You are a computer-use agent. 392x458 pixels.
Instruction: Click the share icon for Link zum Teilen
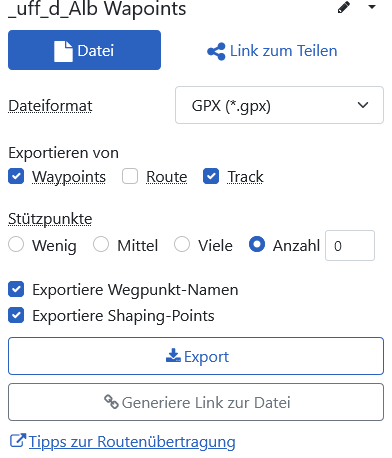[x=216, y=51]
